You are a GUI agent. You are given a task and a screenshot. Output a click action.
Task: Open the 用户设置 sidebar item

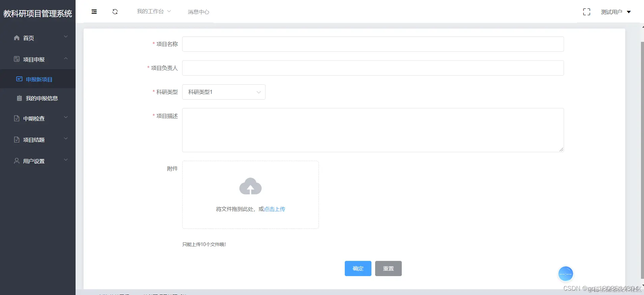[x=38, y=161]
